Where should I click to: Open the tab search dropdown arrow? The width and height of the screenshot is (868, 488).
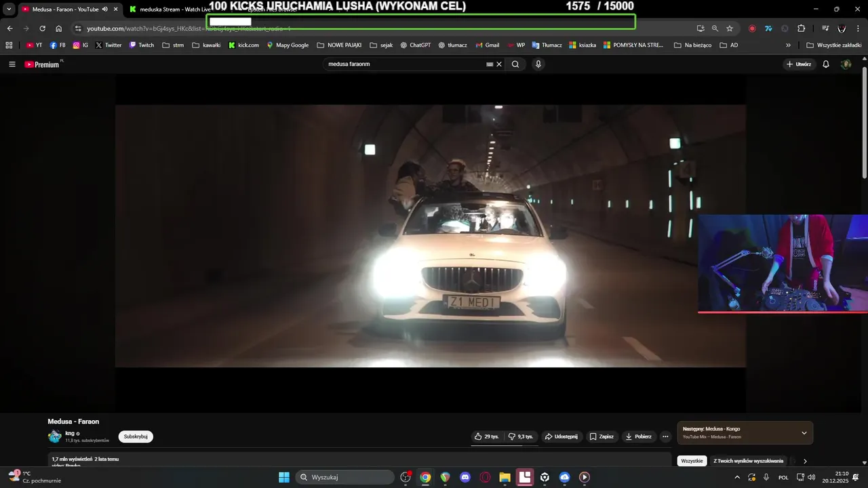coord(9,9)
